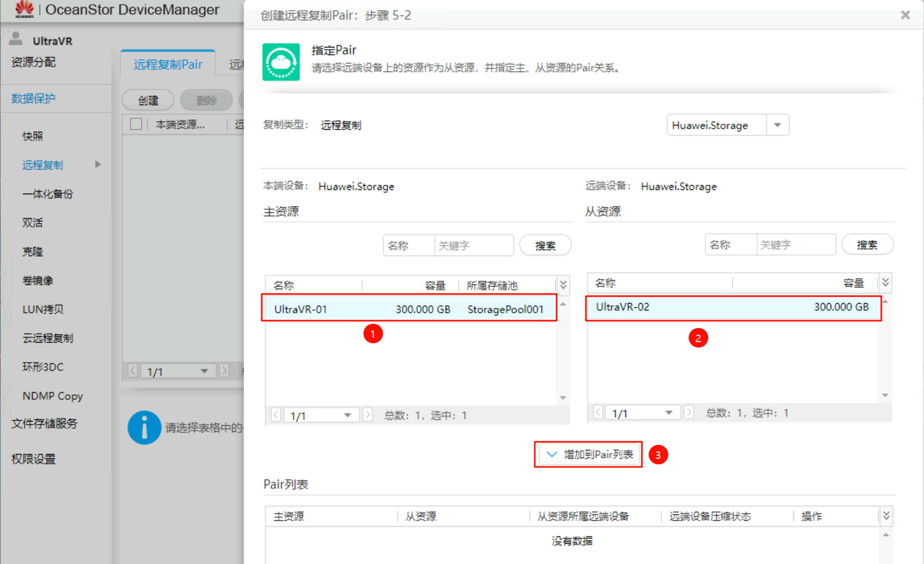Open page selector dropdown under primary resources

point(347,415)
